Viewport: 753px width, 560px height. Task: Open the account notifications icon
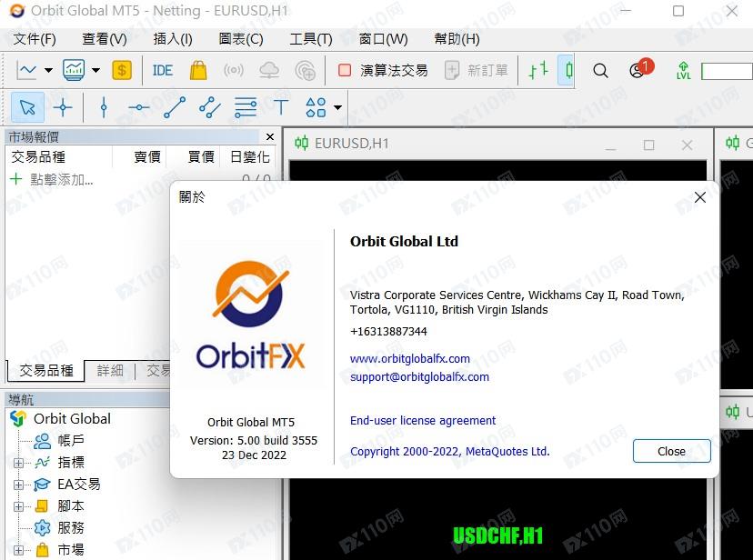click(x=638, y=70)
